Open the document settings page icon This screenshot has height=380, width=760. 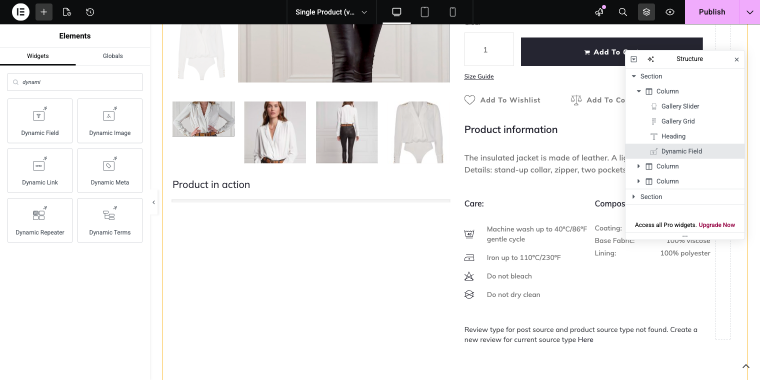click(x=67, y=12)
